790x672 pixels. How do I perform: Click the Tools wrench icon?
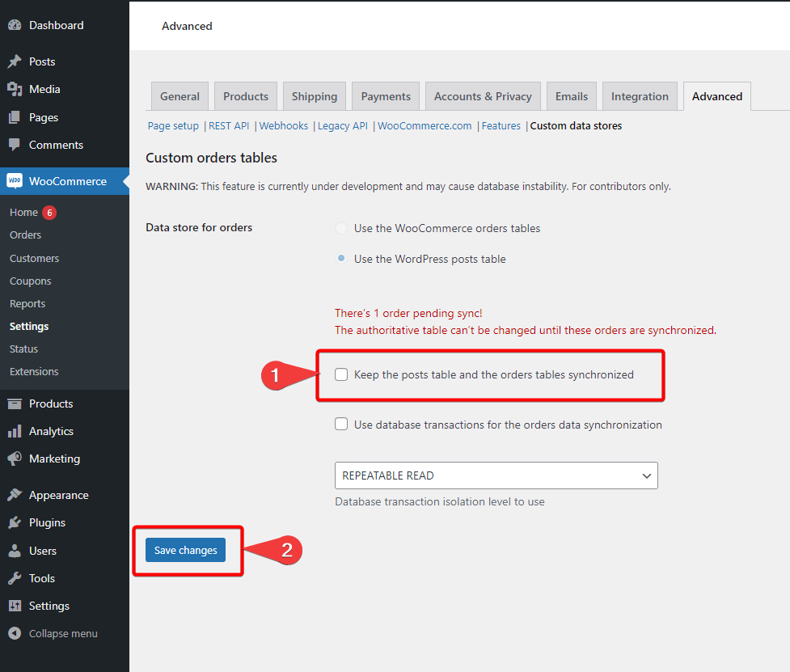click(15, 578)
